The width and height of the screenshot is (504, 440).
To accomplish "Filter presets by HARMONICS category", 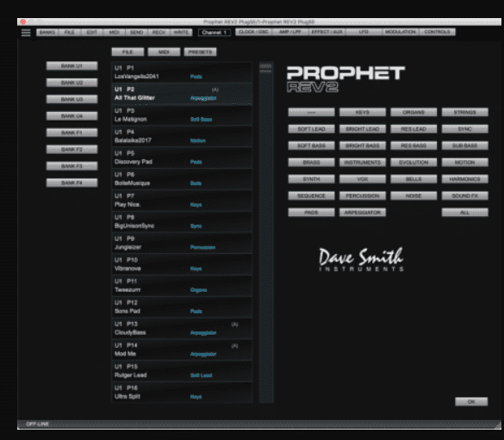I will 464,179.
